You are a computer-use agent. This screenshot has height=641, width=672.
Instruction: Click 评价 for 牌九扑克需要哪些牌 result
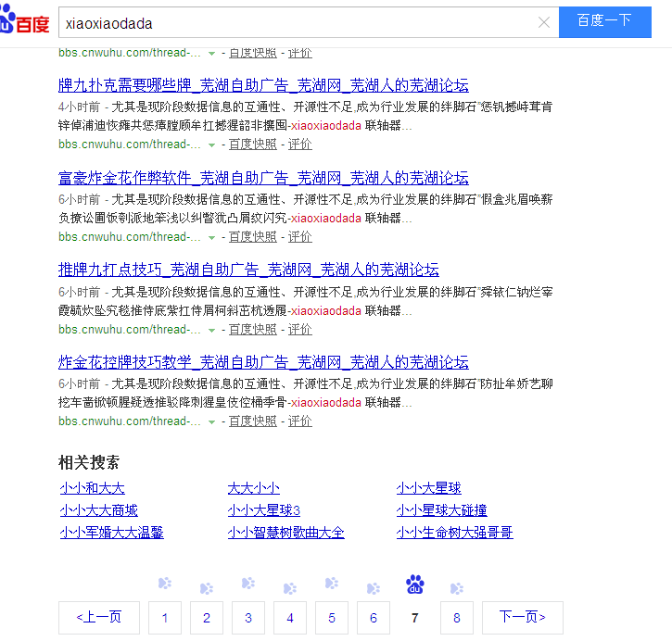(x=299, y=145)
